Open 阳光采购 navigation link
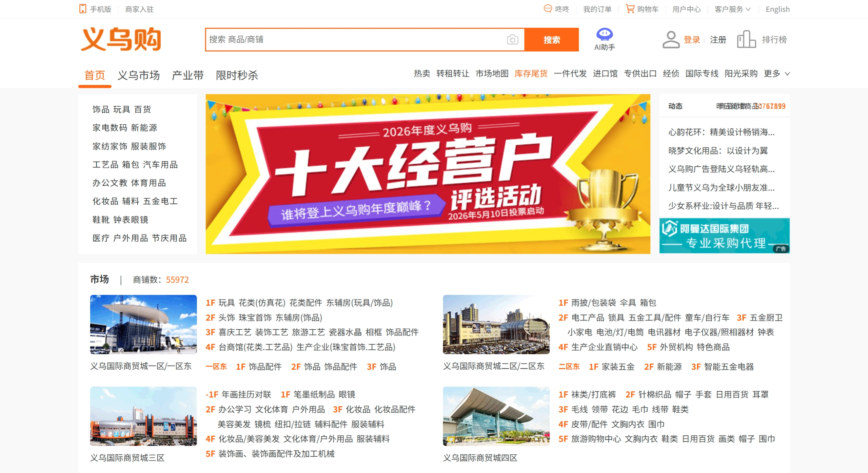Viewport: 868px width, 473px height. 741,74
